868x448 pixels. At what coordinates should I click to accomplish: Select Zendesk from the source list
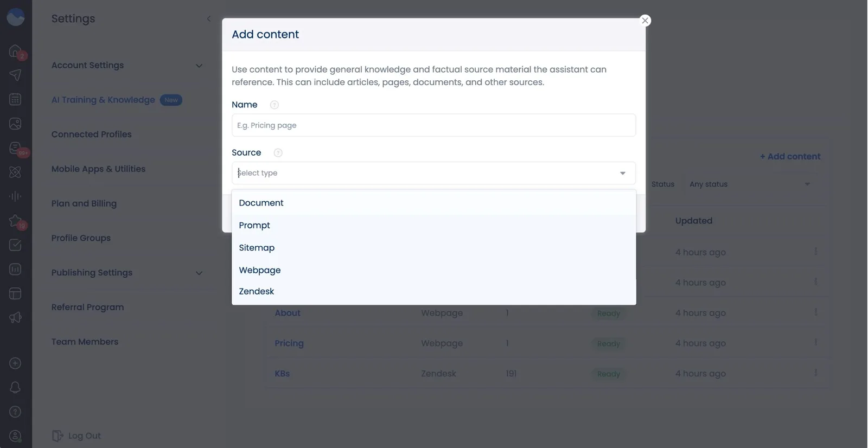[256, 291]
